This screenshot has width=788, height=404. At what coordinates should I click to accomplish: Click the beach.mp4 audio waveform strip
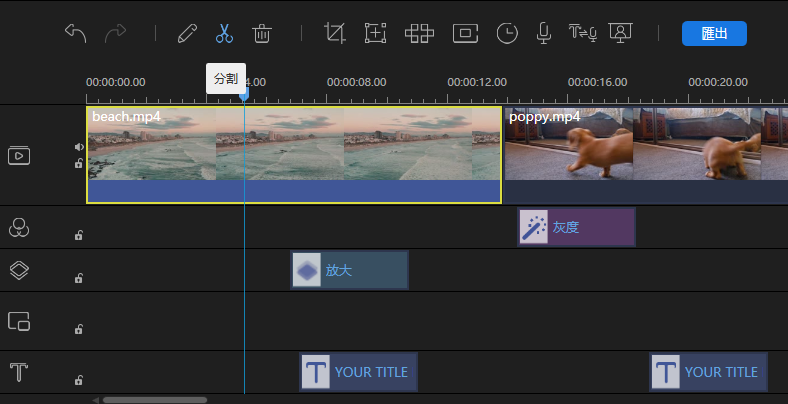[x=294, y=191]
